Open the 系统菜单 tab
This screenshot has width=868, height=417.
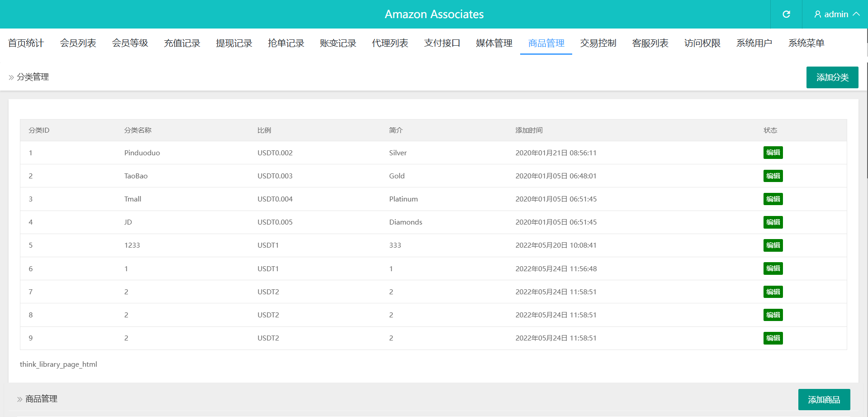tap(806, 43)
